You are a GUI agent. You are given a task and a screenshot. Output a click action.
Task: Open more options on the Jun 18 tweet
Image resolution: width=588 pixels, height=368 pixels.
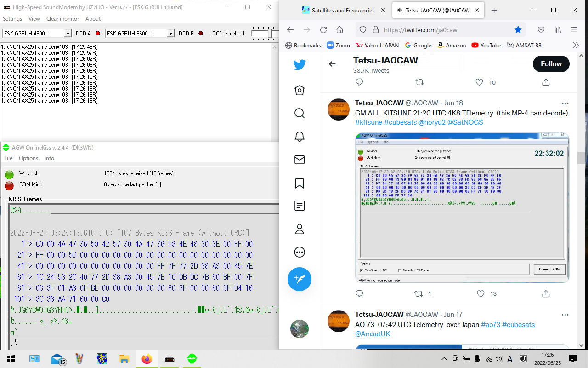point(565,103)
